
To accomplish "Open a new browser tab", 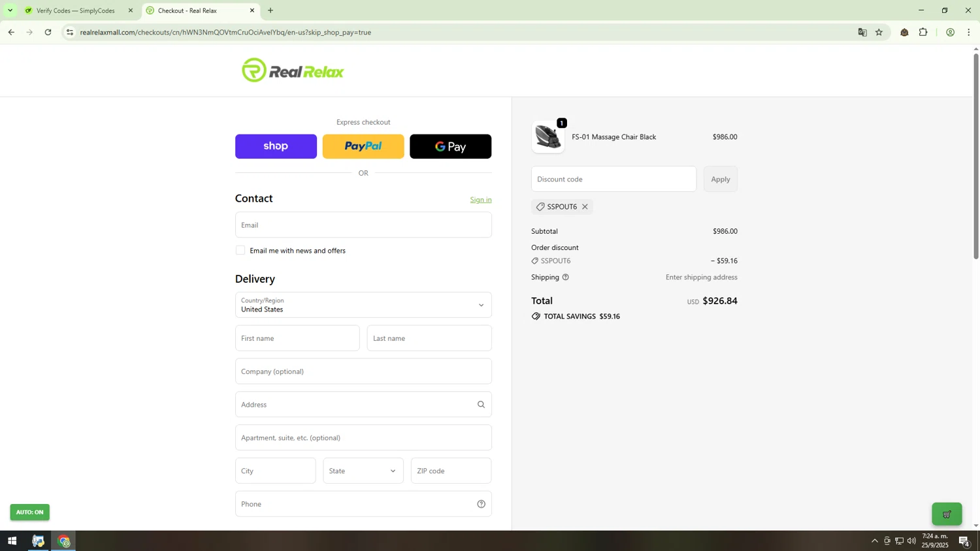I will point(270,10).
